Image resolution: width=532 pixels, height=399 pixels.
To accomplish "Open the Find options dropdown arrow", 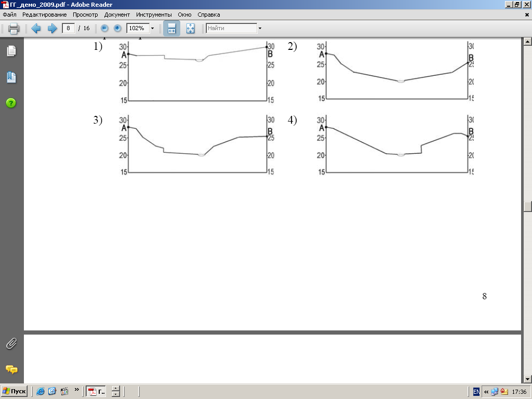I will [260, 28].
